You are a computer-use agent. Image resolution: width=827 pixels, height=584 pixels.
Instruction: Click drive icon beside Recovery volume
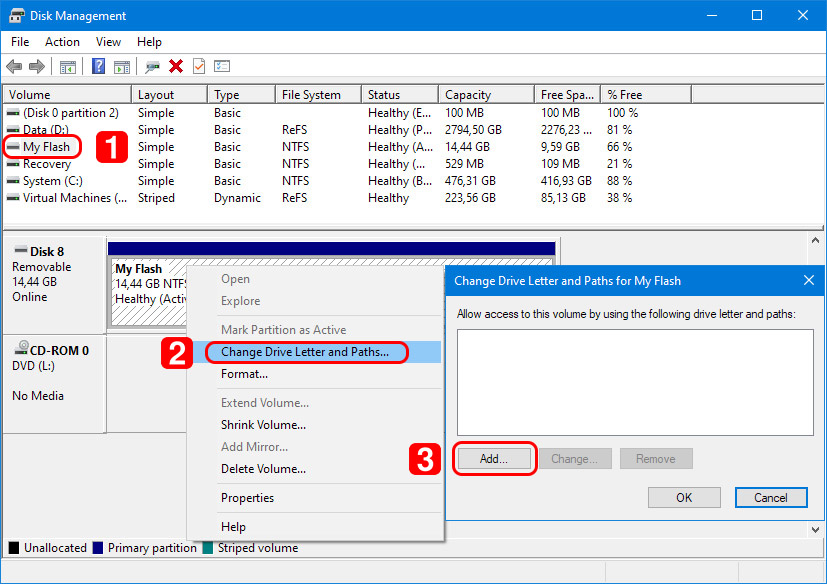click(x=13, y=164)
